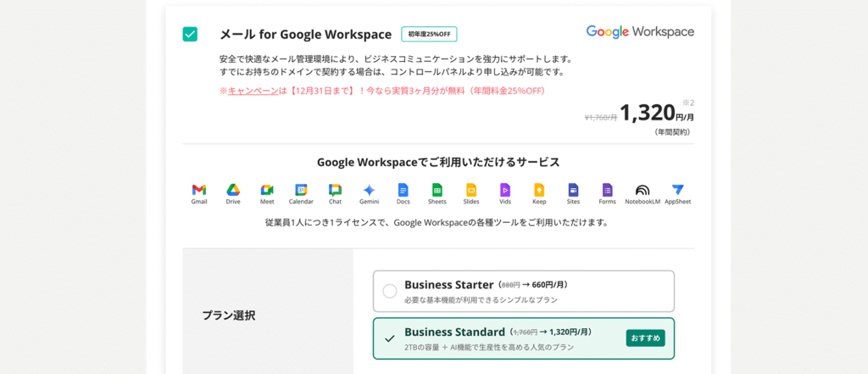Click the AppSheet icon

pyautogui.click(x=677, y=190)
